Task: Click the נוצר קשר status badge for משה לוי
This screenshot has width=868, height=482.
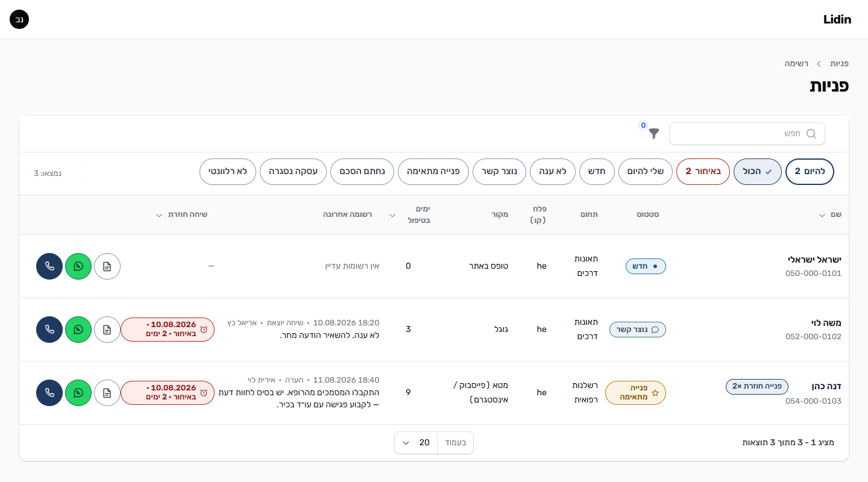Action: 638,330
